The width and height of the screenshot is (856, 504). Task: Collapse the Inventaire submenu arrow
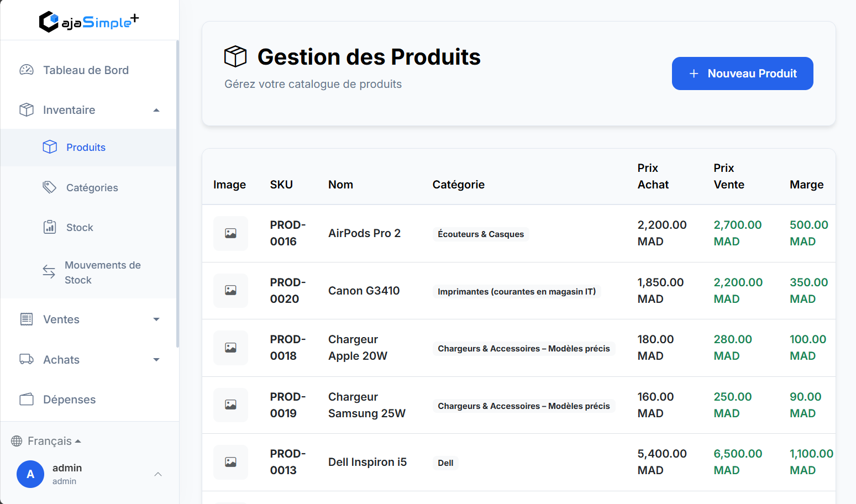click(x=156, y=110)
